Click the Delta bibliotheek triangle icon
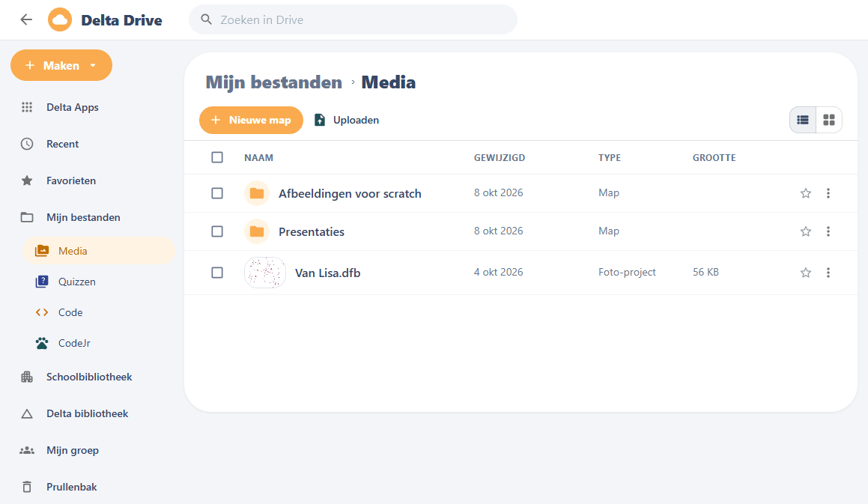 tap(26, 413)
